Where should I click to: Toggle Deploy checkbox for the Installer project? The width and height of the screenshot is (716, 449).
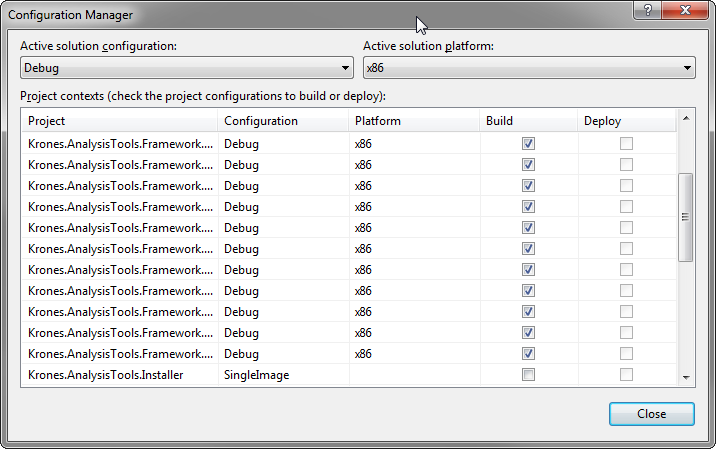(x=626, y=375)
